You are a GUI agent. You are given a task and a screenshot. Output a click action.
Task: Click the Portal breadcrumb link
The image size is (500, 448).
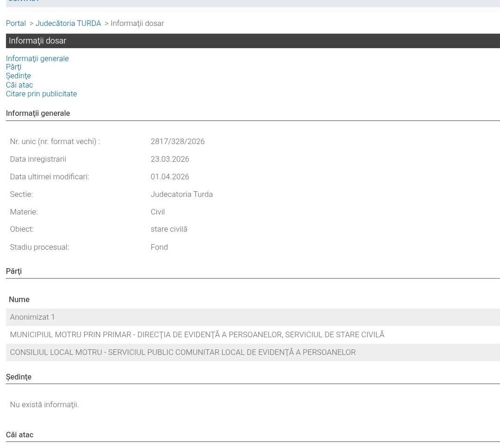tap(16, 23)
